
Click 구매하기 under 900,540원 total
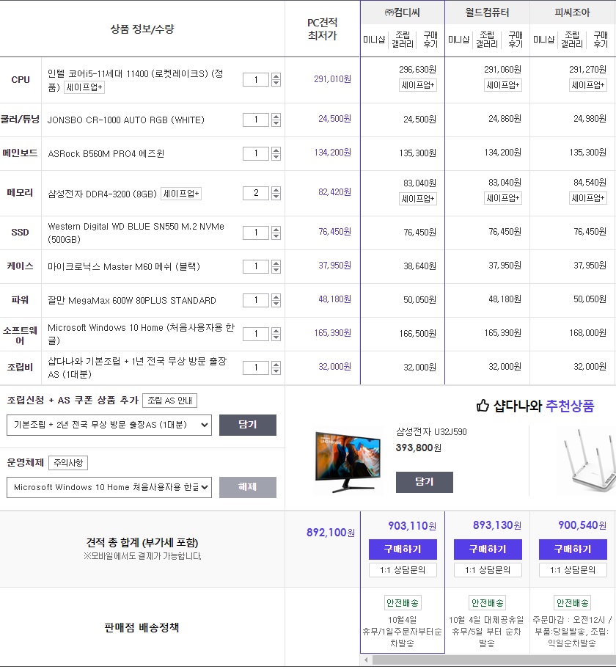point(573,549)
